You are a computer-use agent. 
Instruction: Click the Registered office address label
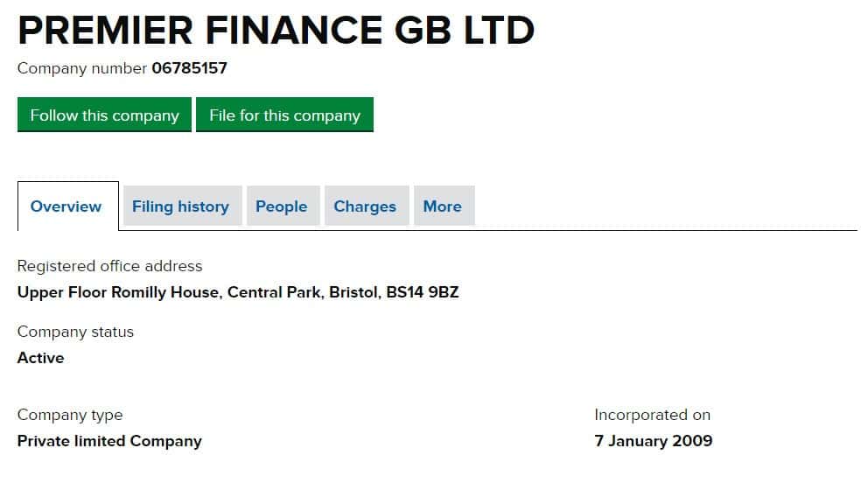pos(109,266)
